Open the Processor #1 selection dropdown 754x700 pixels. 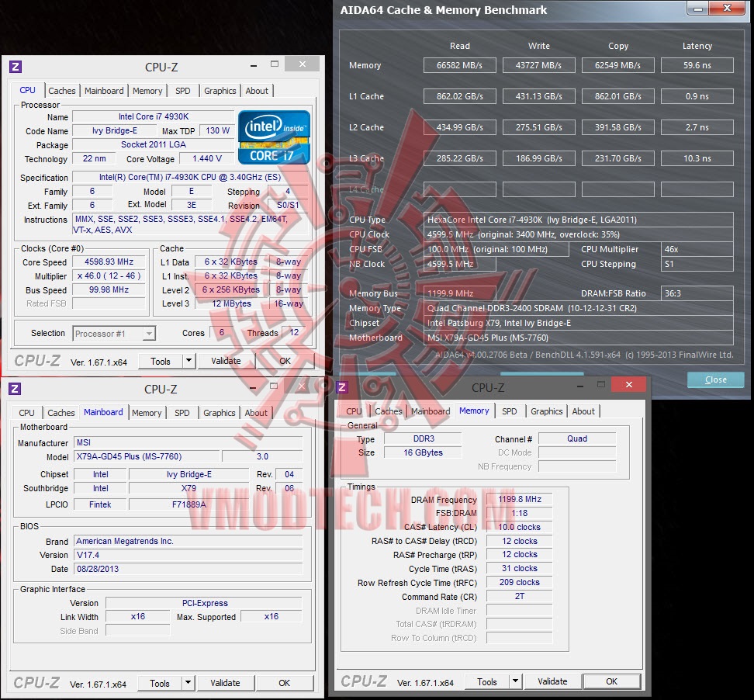(115, 334)
